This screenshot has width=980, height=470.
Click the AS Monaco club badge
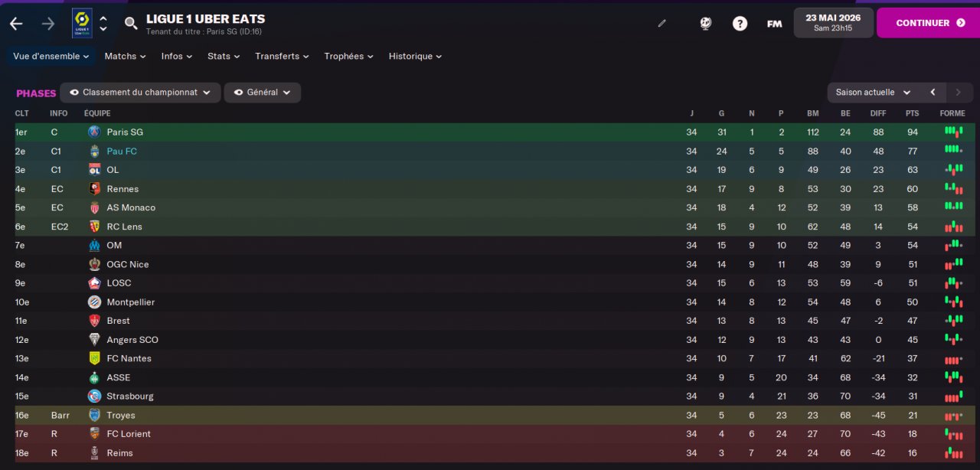(94, 207)
